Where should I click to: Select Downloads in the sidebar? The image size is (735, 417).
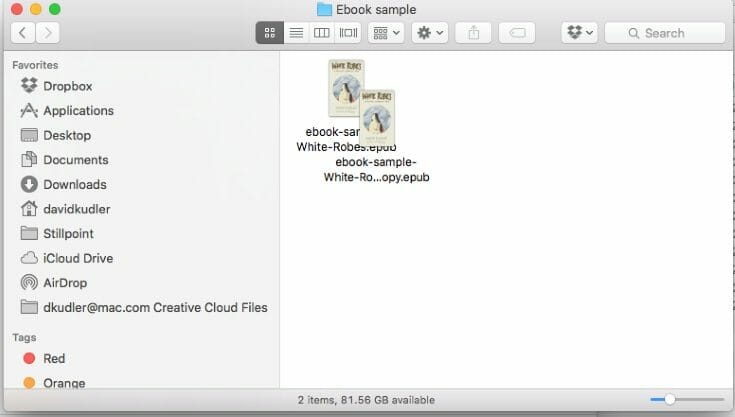click(74, 184)
